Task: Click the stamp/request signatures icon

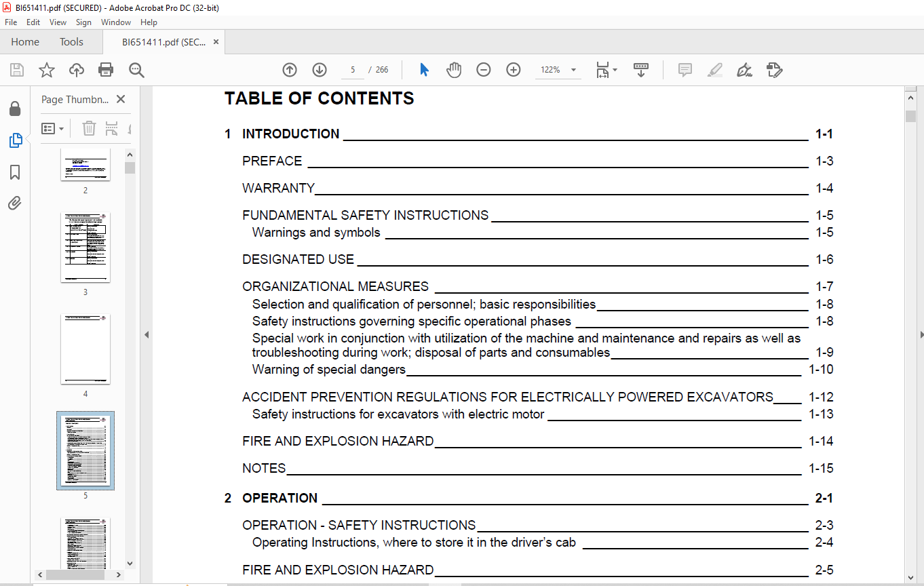Action: tap(775, 70)
